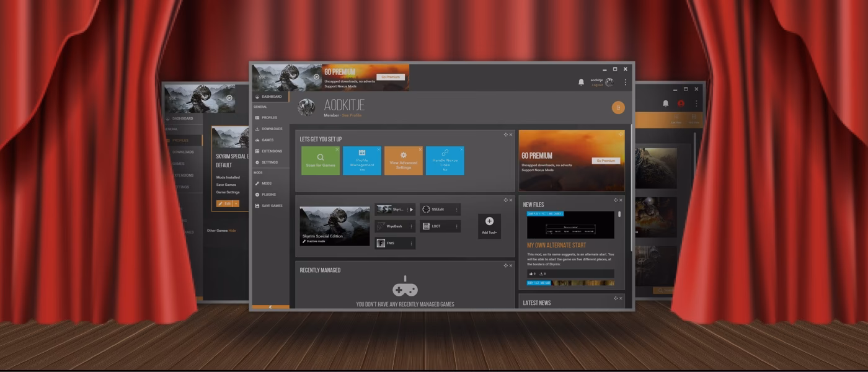Click the gamepad icon in Recently Managed
The height and width of the screenshot is (372, 868).
(x=405, y=287)
